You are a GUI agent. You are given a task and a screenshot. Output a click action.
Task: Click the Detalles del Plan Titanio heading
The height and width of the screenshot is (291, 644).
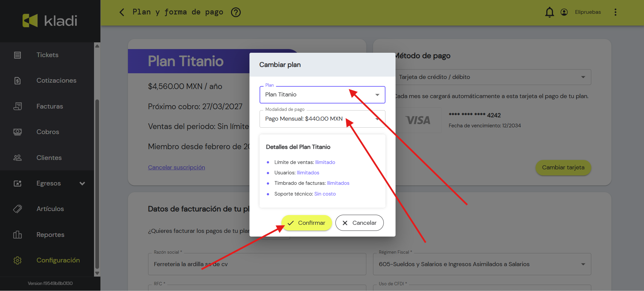298,147
